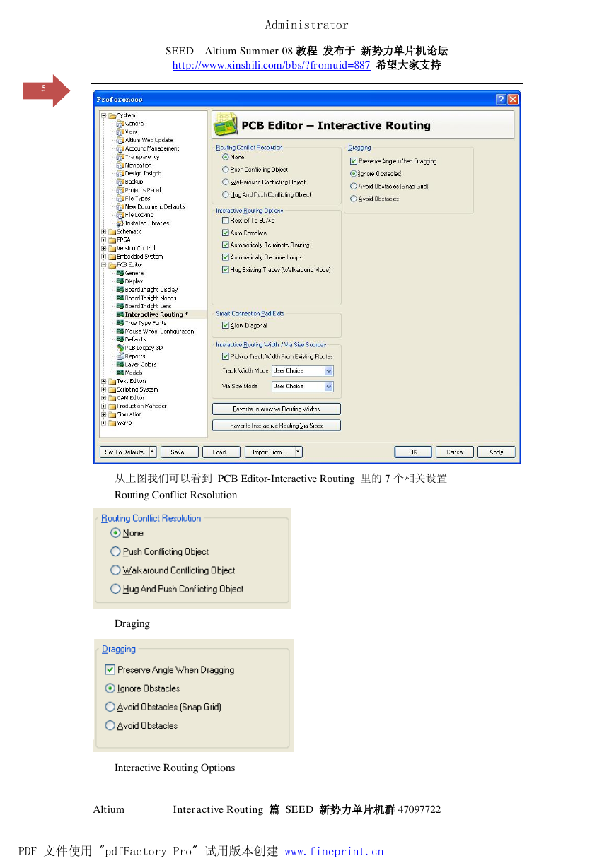
Task: Select the Backup item's icon
Action: pos(120,182)
